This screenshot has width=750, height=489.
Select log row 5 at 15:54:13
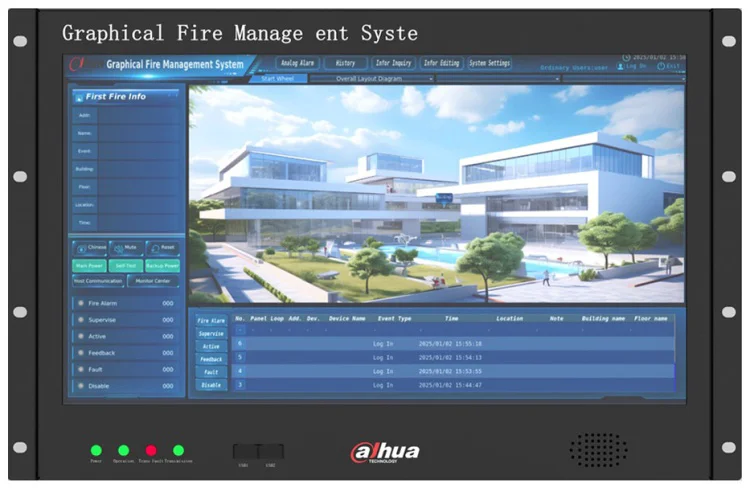tap(453, 357)
